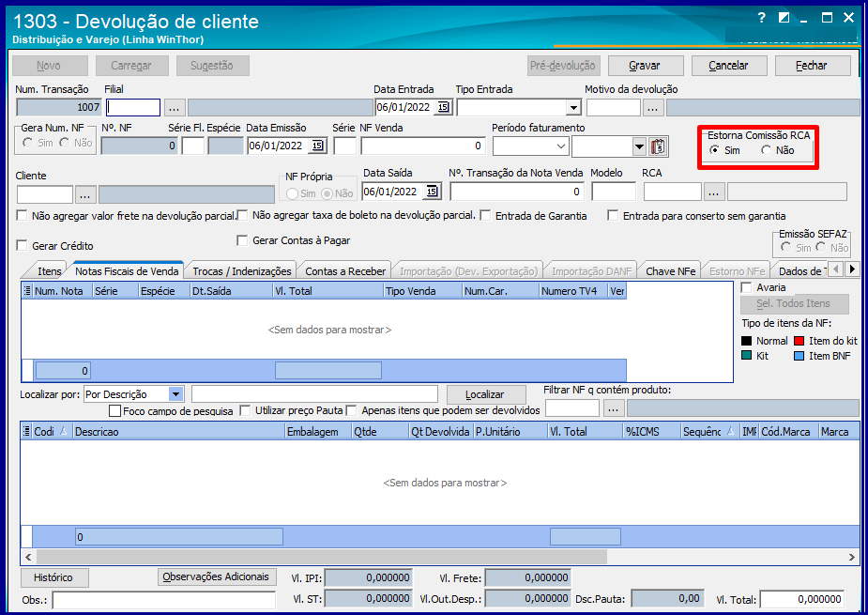Click the blue Item BNF swatch
This screenshot has width=868, height=615.
tap(799, 356)
